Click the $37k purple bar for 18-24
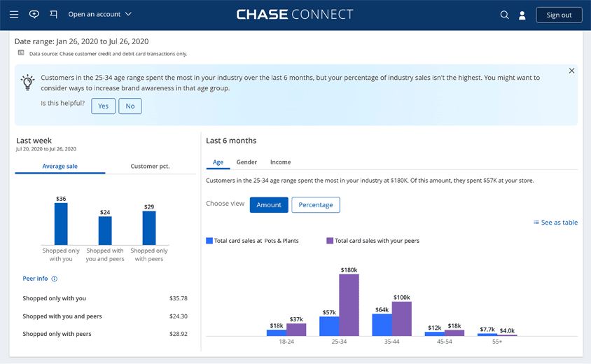This screenshot has width=591, height=364. [296, 330]
